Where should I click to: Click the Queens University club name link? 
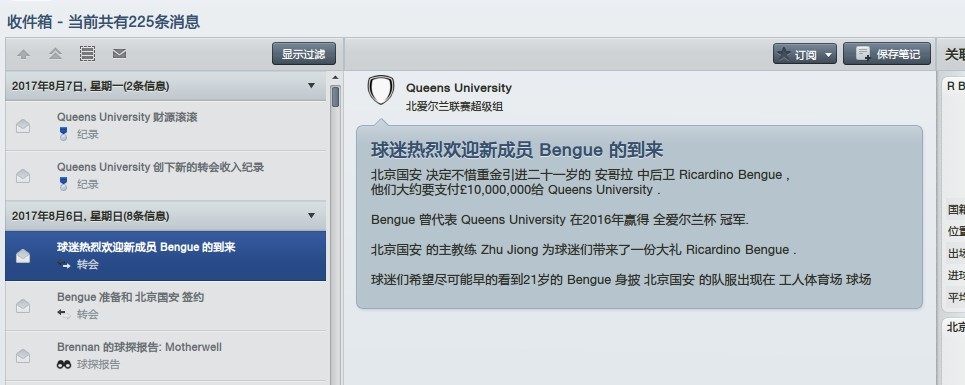[458, 88]
